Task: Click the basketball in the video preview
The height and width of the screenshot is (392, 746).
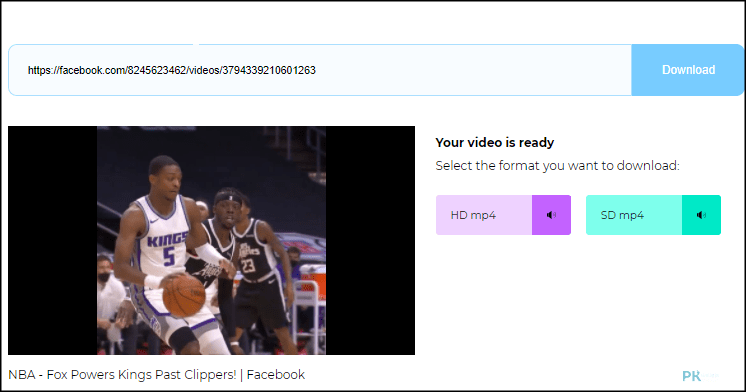Action: 184,295
